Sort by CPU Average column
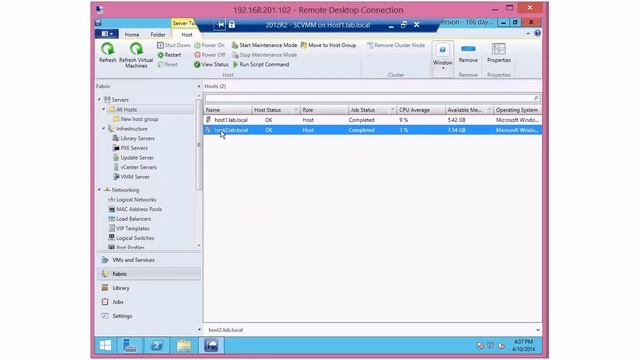 point(420,110)
